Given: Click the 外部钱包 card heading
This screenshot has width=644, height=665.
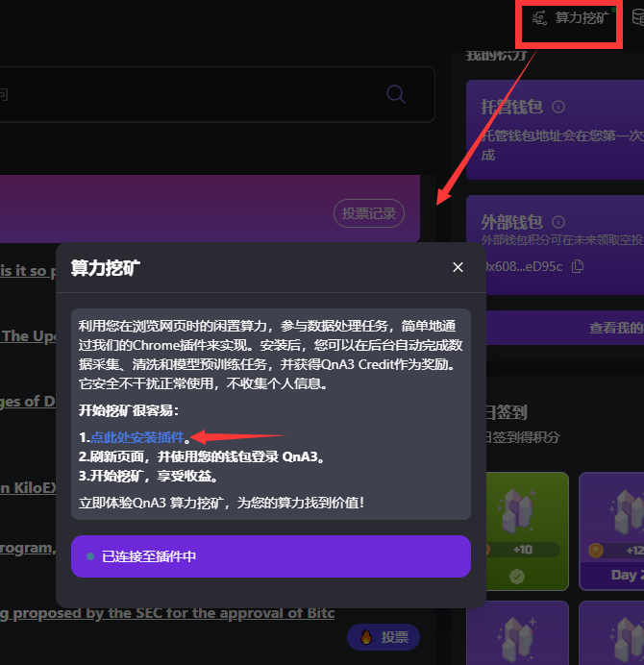Looking at the screenshot, I should (x=511, y=222).
